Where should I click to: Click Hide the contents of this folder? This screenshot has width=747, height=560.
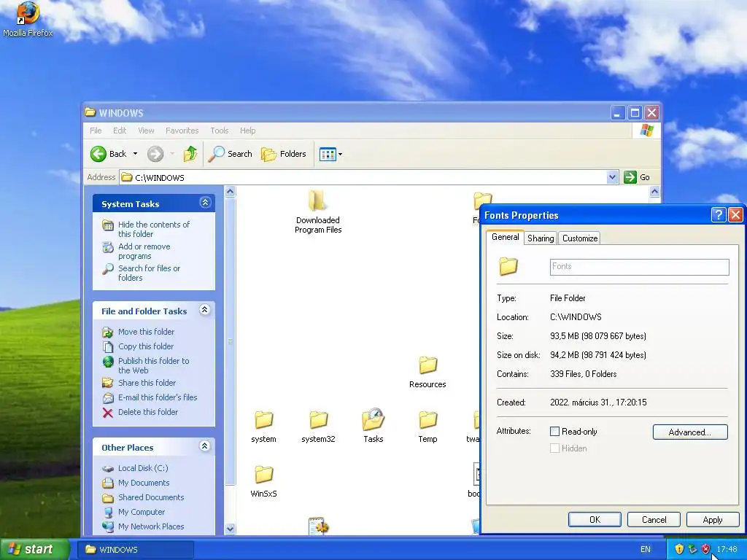[153, 229]
